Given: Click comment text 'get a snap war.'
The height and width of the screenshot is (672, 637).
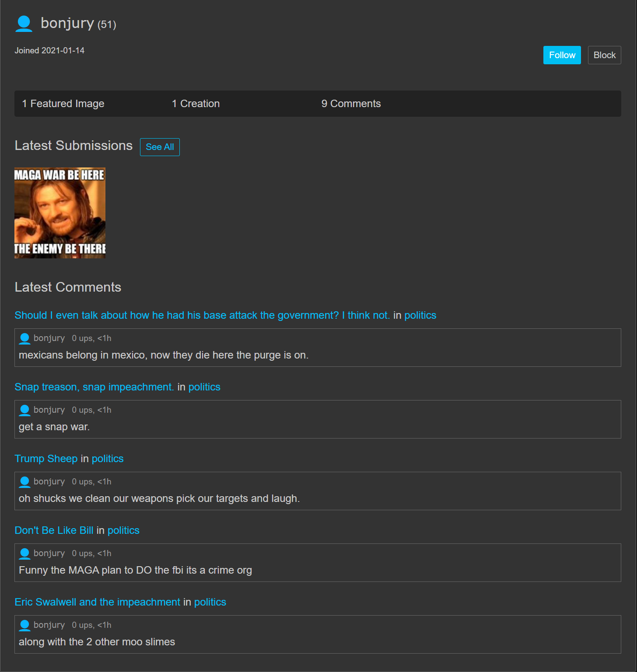Looking at the screenshot, I should pos(54,427).
